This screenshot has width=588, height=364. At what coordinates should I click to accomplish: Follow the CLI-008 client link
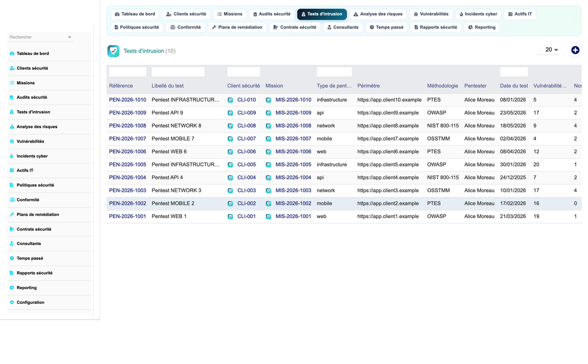tap(246, 126)
